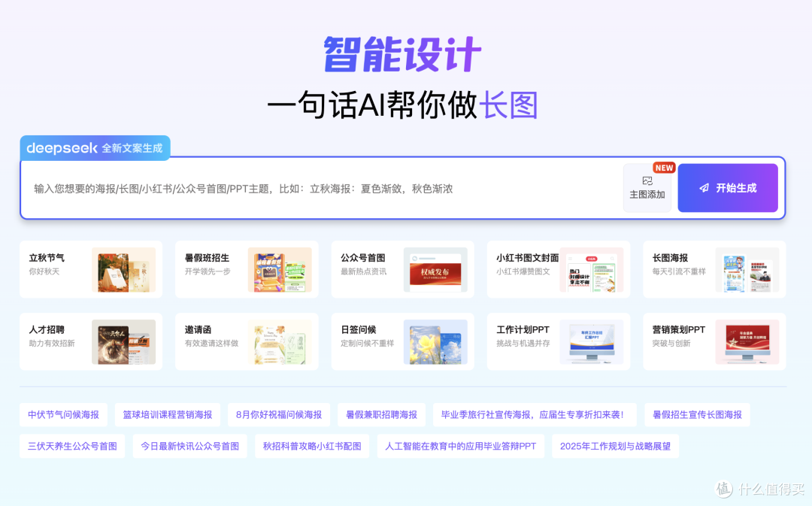The width and height of the screenshot is (812, 506).
Task: Choose the 今日最新快讯公众号首图 suggestion
Action: [190, 447]
